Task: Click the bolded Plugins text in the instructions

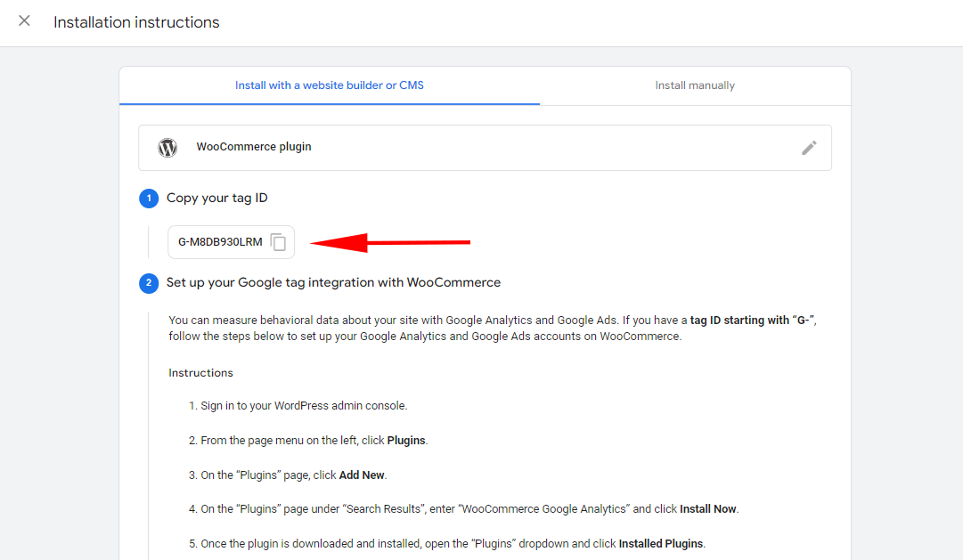Action: [406, 440]
